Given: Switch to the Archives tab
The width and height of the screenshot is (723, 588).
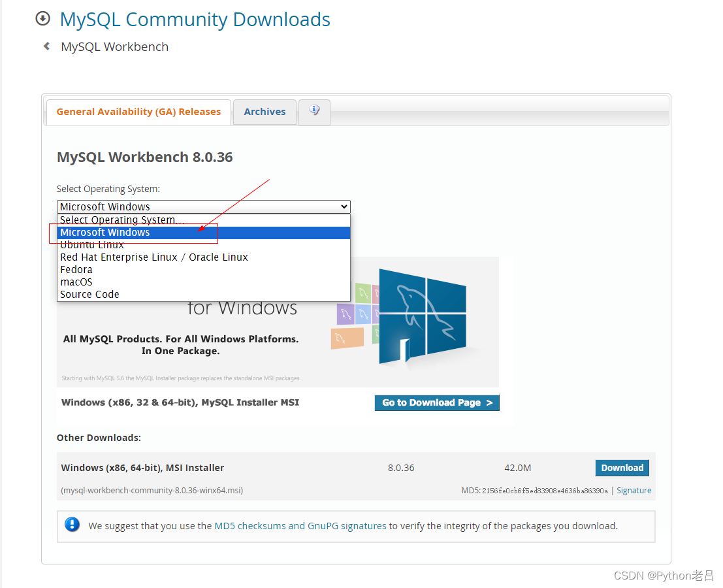Looking at the screenshot, I should coord(265,112).
